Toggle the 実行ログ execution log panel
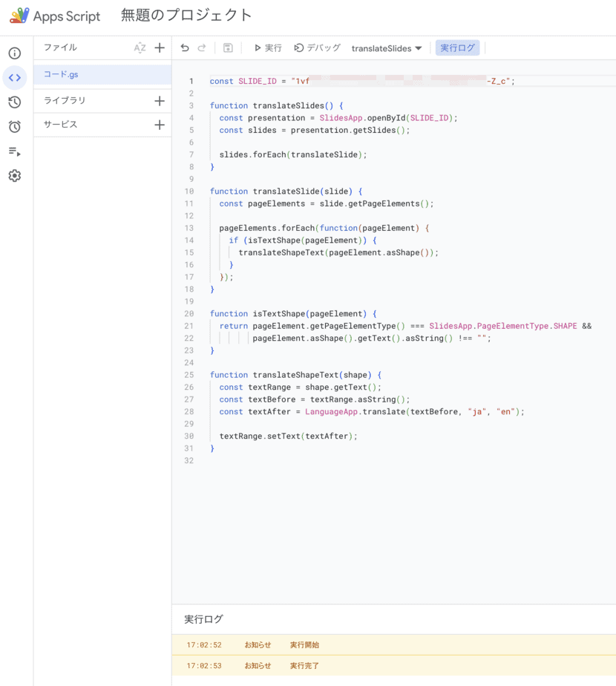616x686 pixels. pyautogui.click(x=457, y=48)
